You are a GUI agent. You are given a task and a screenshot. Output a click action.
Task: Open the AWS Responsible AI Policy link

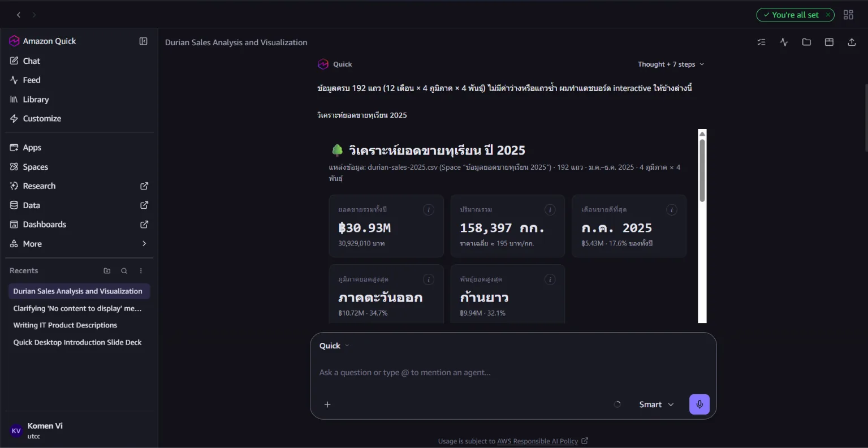coord(537,441)
